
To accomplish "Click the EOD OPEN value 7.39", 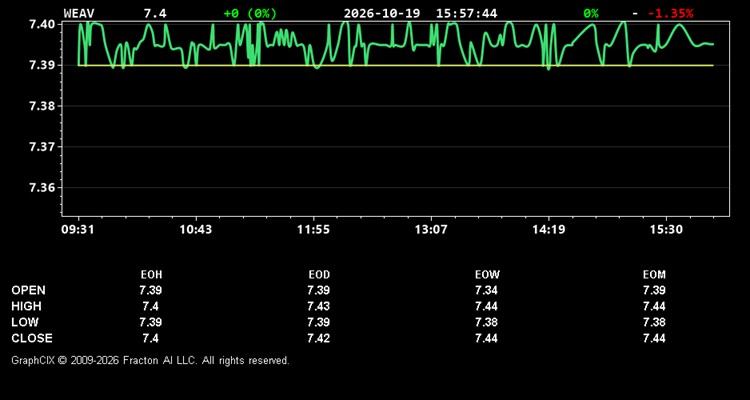I will click(x=319, y=290).
